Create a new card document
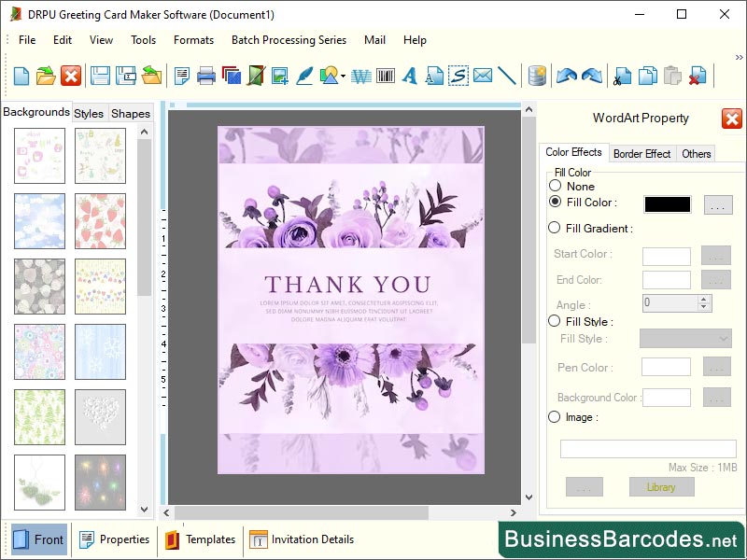The image size is (747, 560). tap(21, 76)
